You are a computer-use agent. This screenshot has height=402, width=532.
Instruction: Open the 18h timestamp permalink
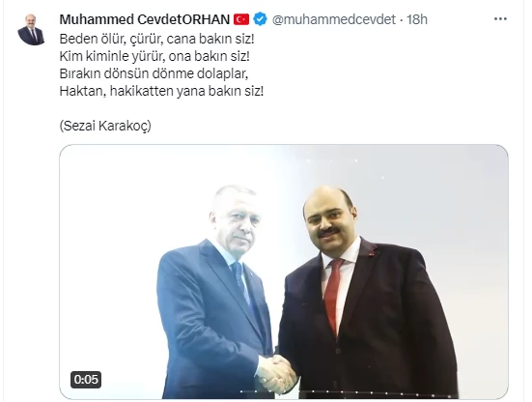pos(417,19)
